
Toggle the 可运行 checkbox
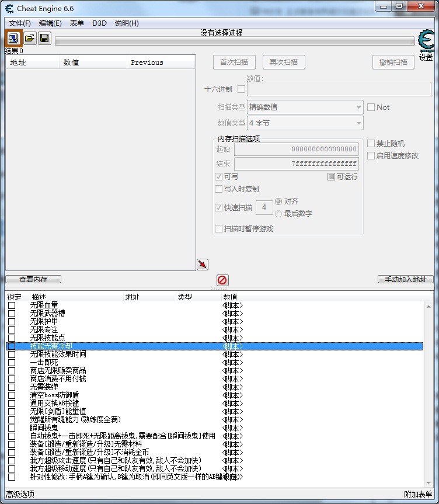332,176
